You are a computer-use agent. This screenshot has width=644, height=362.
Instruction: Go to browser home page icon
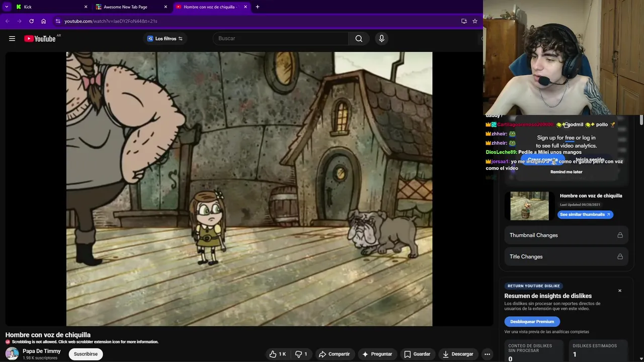[x=43, y=21]
